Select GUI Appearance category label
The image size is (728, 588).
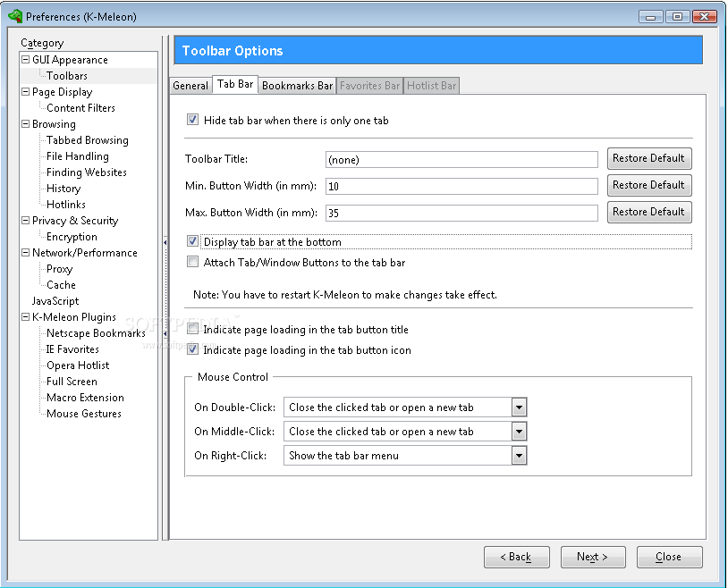tap(70, 60)
